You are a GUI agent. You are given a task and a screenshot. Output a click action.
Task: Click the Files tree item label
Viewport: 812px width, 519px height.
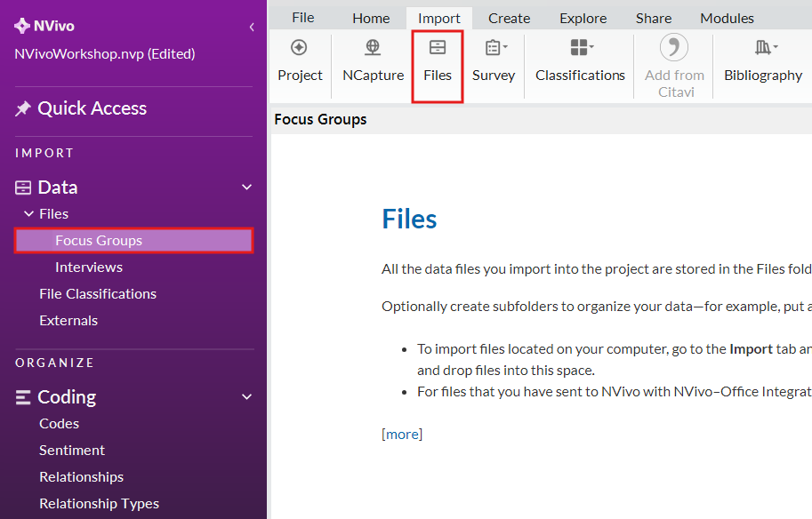click(54, 214)
